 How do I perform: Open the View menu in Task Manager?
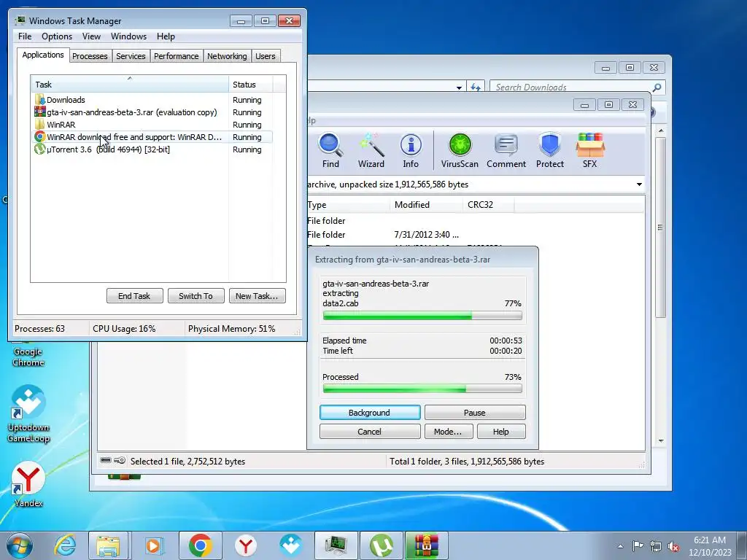point(91,36)
